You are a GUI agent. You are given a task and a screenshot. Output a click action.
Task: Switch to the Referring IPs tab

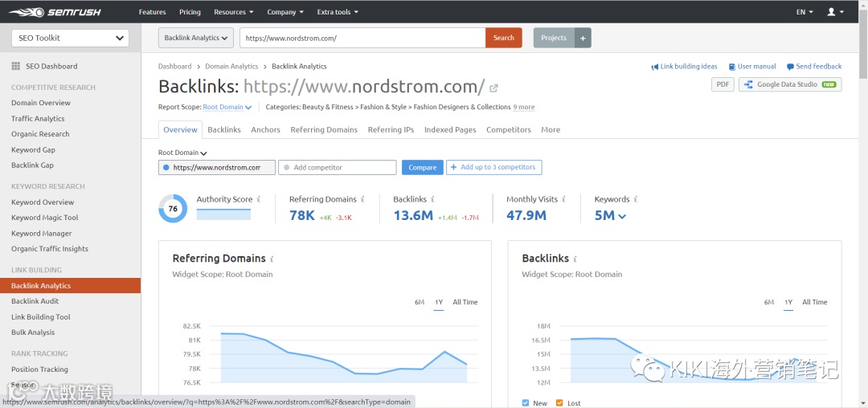click(x=391, y=129)
